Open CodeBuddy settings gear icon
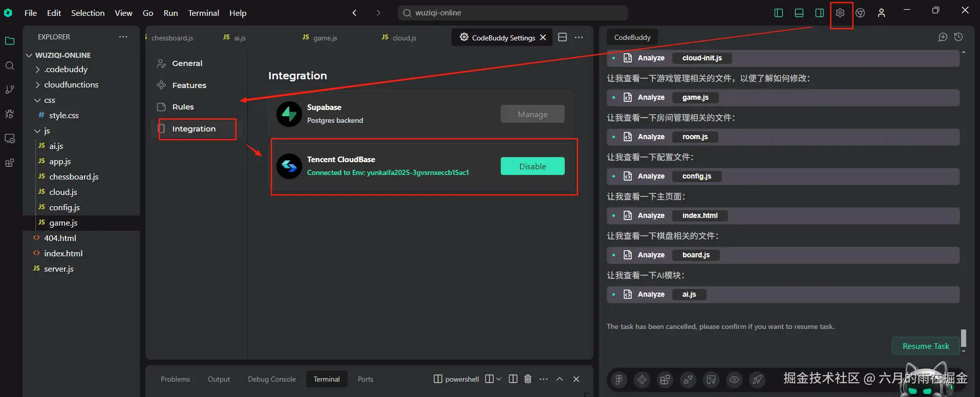Viewport: 980px width, 397px height. [840, 13]
